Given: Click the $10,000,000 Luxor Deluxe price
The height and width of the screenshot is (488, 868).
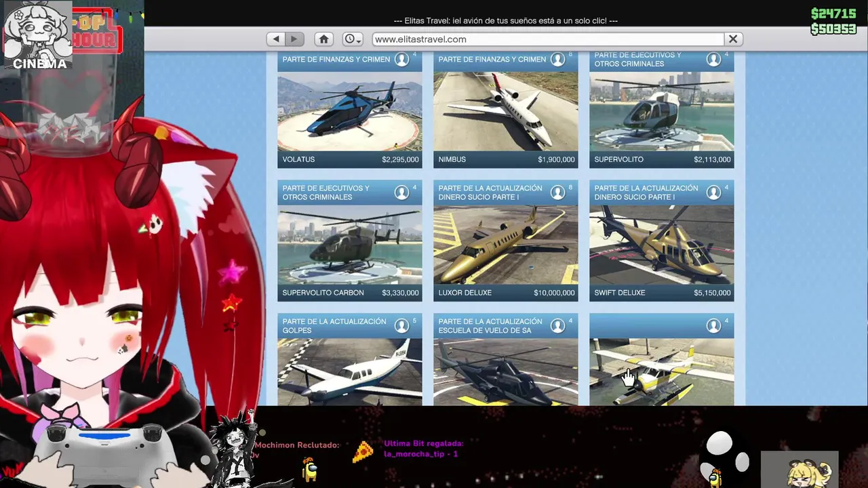Looking at the screenshot, I should pyautogui.click(x=554, y=293).
